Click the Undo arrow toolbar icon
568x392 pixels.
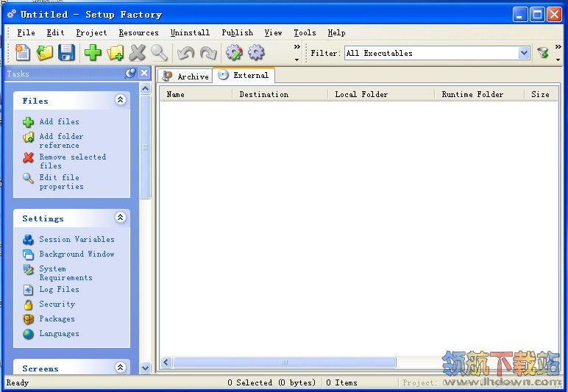(x=186, y=53)
